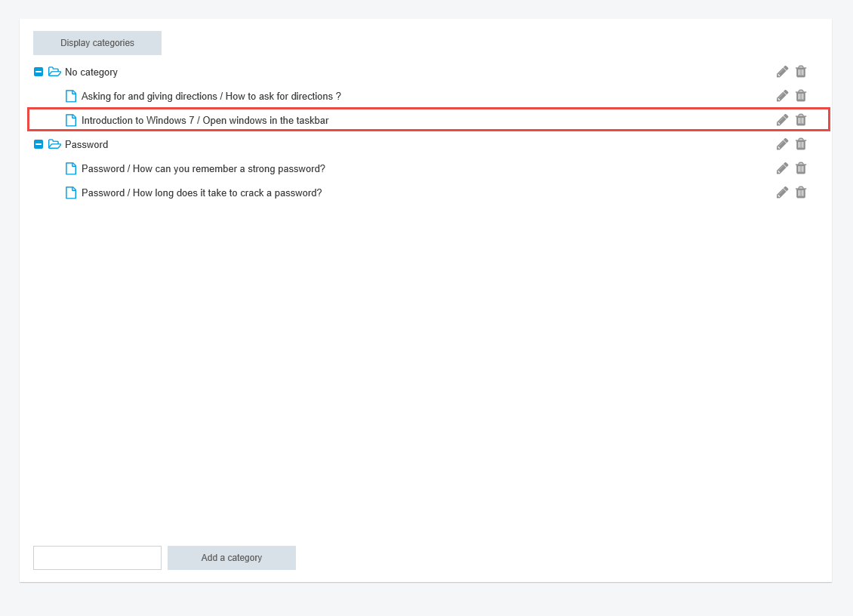Edit the 'Asking for and giving directions' item
853x616 pixels.
pyautogui.click(x=782, y=96)
